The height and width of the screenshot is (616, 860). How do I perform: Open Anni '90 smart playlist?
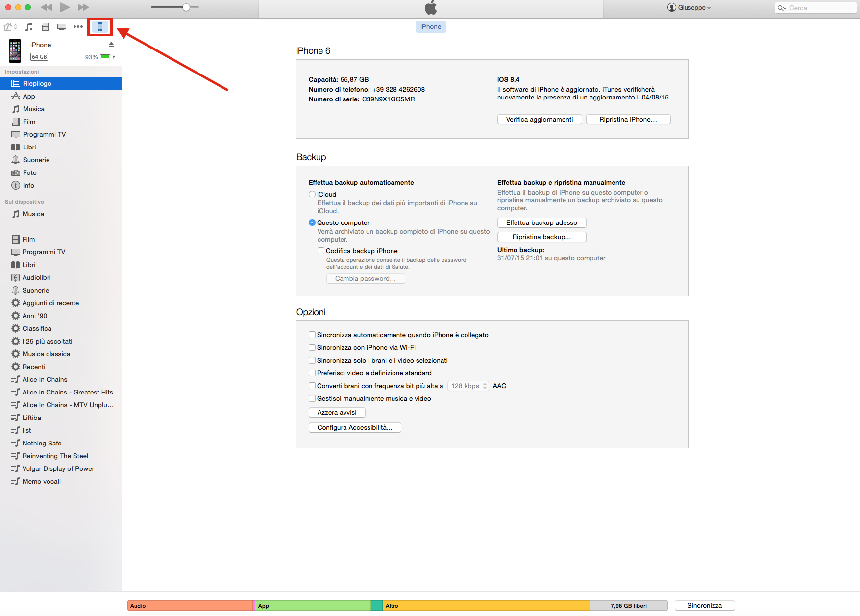(x=61, y=316)
